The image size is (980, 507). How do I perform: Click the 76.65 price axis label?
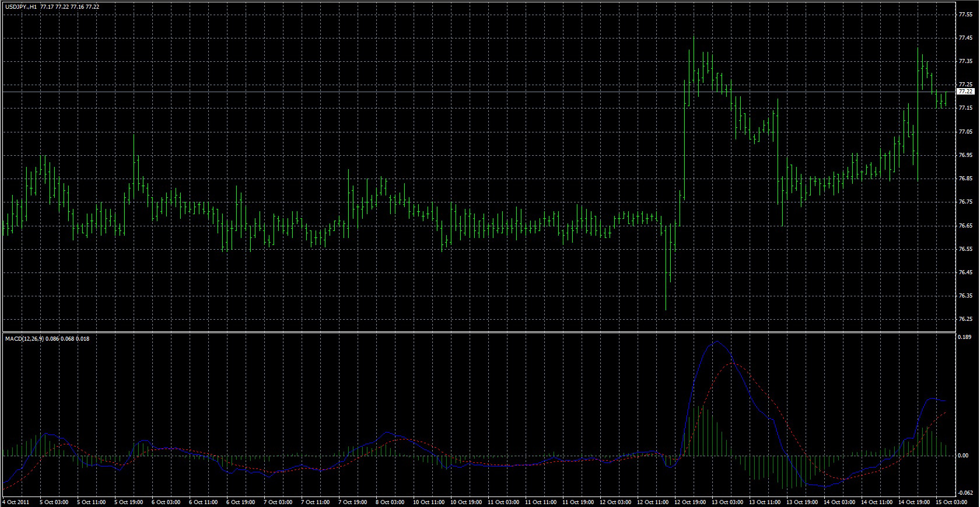pyautogui.click(x=965, y=226)
